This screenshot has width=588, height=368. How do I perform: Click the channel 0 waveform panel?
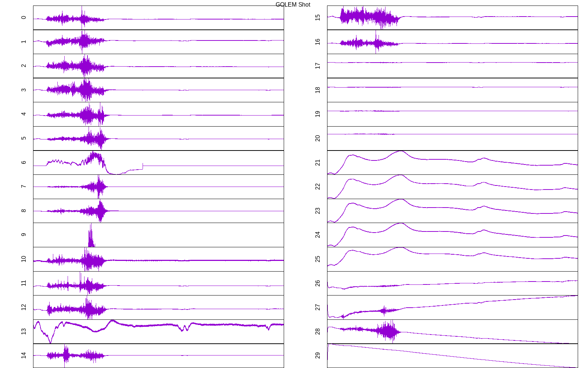158,18
